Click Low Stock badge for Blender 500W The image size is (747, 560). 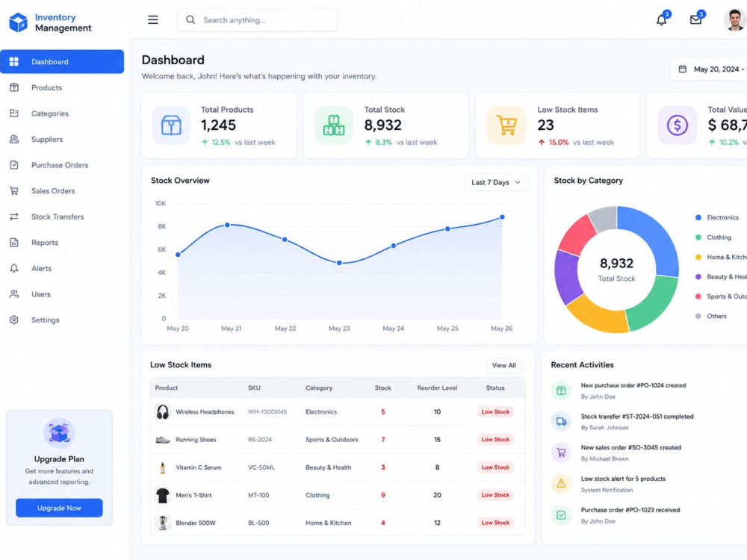pos(495,523)
